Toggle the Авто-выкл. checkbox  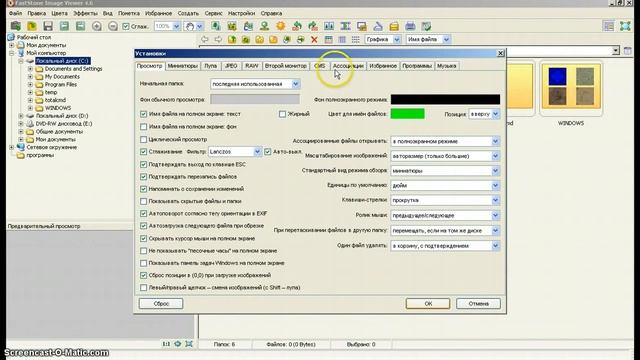(x=267, y=152)
